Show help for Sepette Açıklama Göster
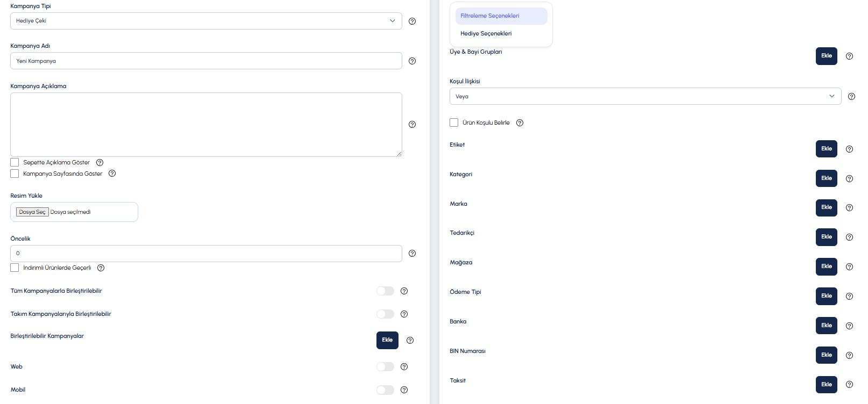 tap(99, 162)
